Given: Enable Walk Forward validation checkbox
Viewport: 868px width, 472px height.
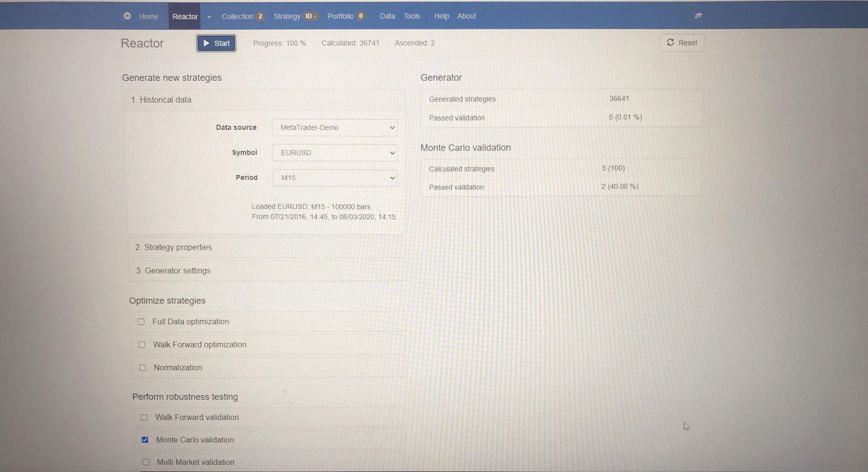Looking at the screenshot, I should point(144,418).
